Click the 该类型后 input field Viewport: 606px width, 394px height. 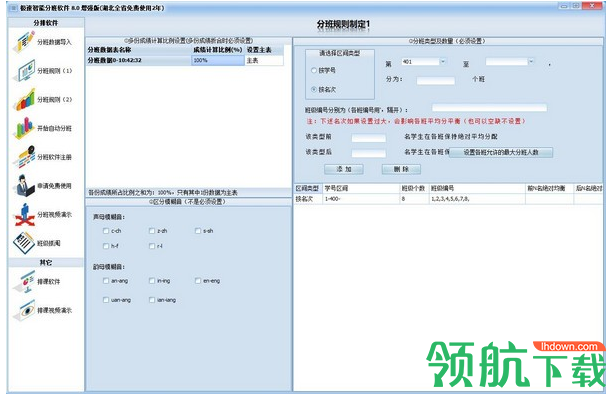(x=369, y=154)
